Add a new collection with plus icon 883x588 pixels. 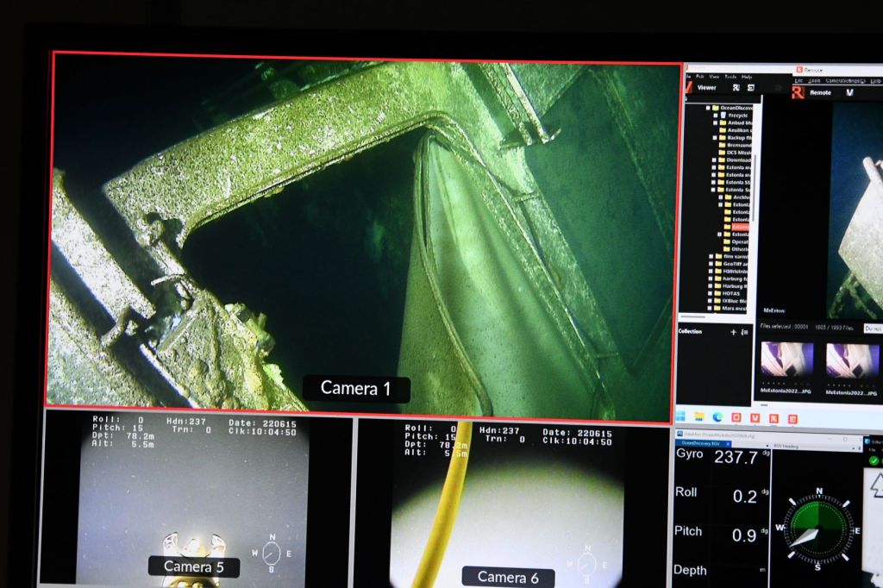click(734, 331)
